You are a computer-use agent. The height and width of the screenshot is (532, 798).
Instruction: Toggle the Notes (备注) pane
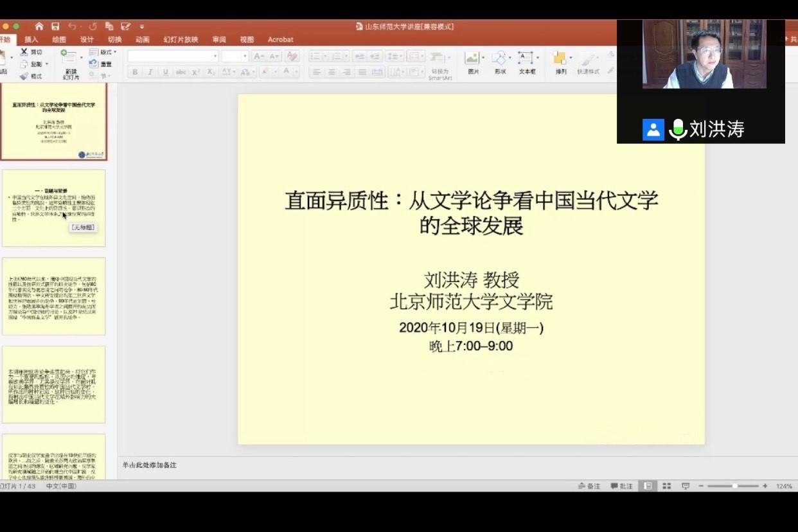589,486
